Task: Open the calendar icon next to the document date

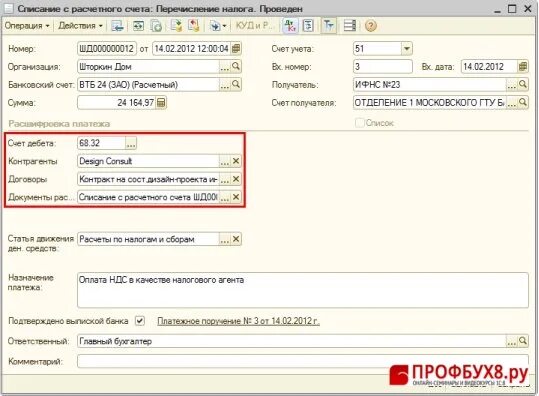Action: 236,48
